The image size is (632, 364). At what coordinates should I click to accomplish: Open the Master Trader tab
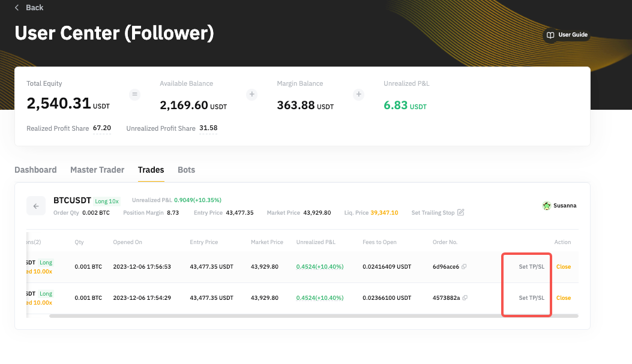97,170
